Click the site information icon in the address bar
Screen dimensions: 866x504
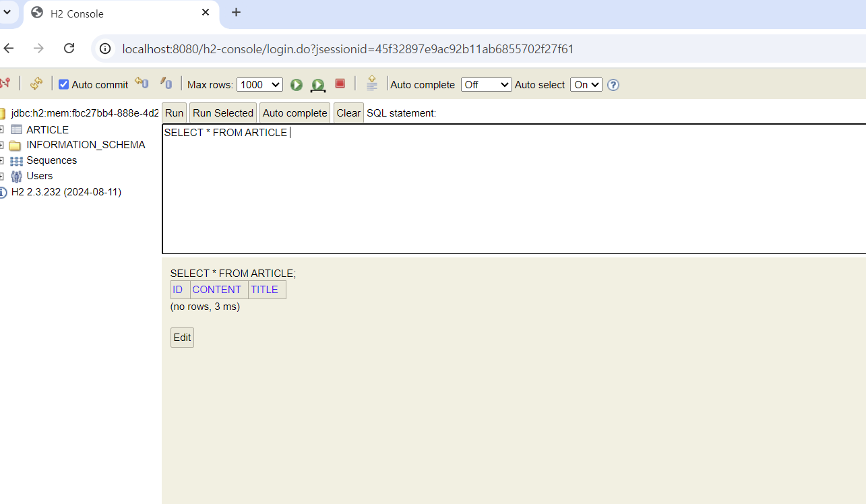point(104,49)
